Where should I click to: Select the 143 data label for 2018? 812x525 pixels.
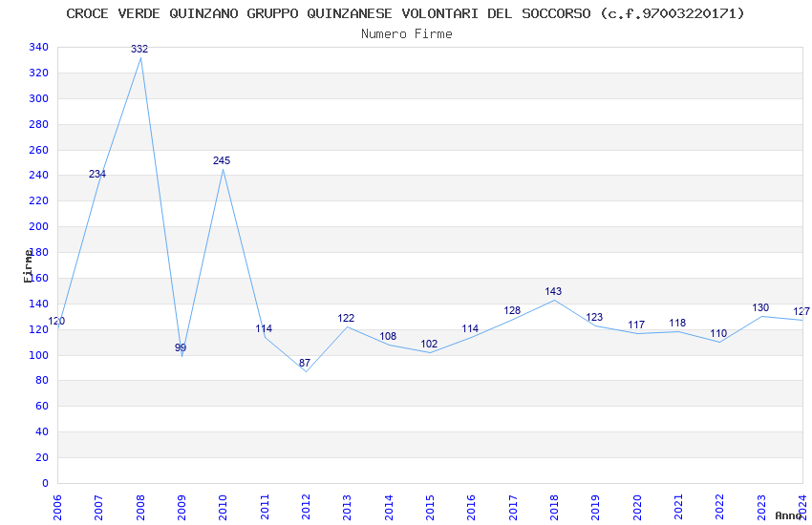(x=553, y=291)
